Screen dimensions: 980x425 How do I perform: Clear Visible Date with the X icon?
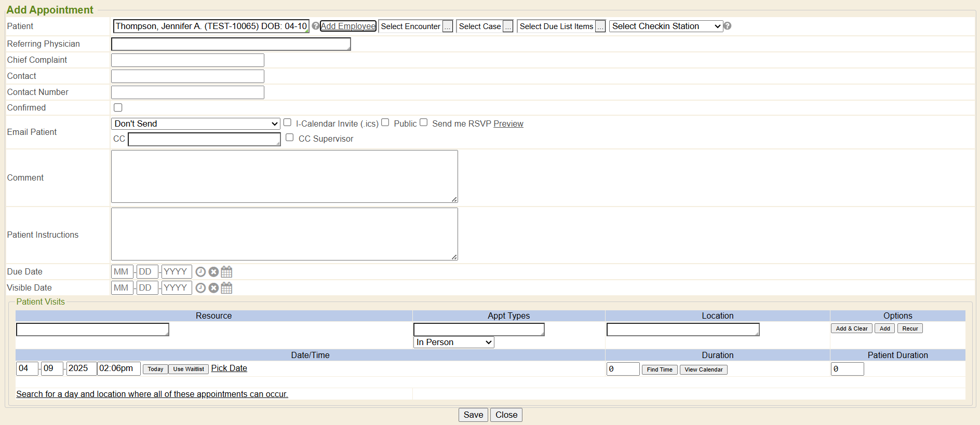click(x=213, y=288)
